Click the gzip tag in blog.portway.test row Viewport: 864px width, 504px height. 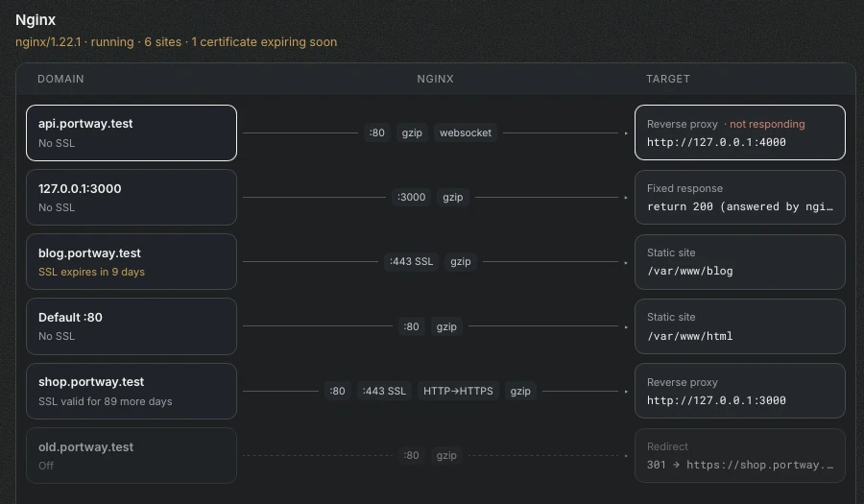tap(461, 262)
